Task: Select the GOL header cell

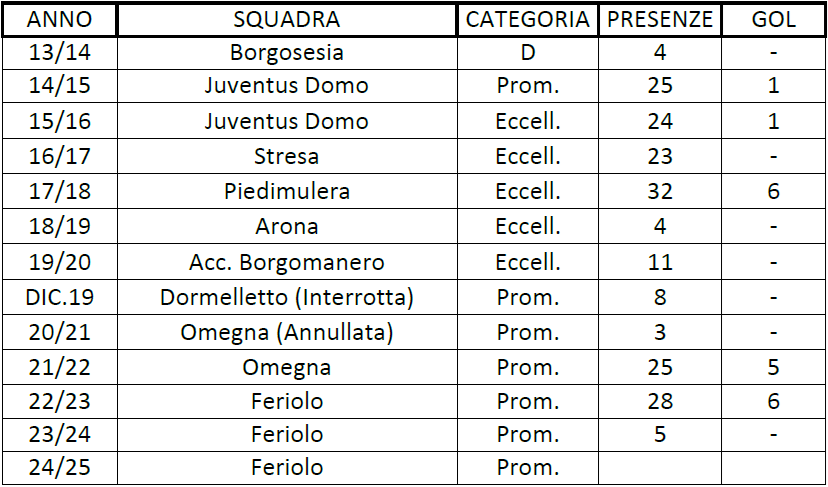Action: pos(774,20)
